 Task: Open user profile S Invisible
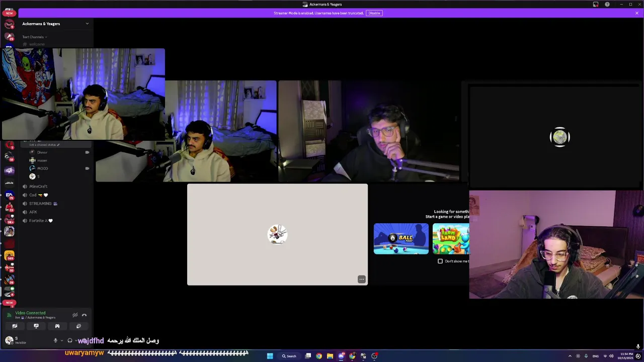tap(16, 340)
